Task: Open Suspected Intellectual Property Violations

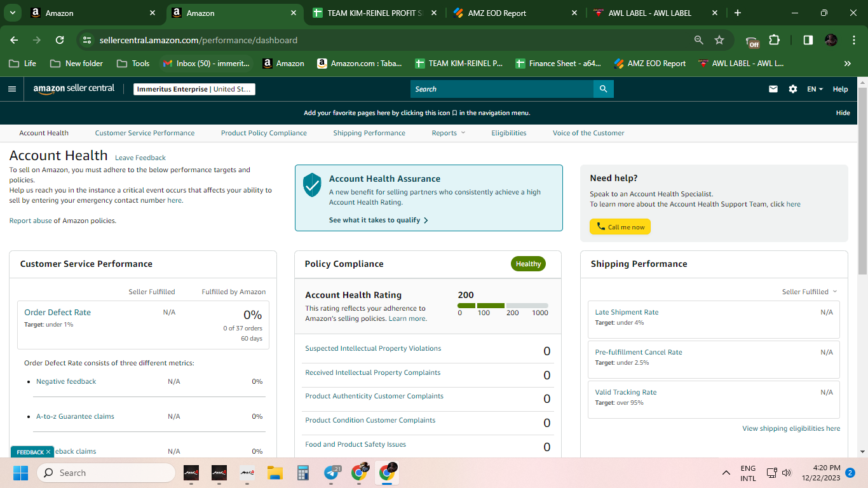Action: point(373,348)
